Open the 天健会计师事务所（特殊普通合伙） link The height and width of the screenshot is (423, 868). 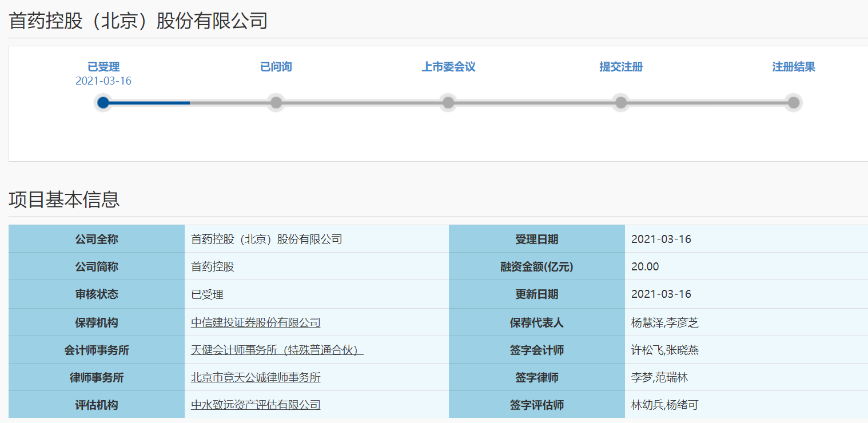[277, 350]
